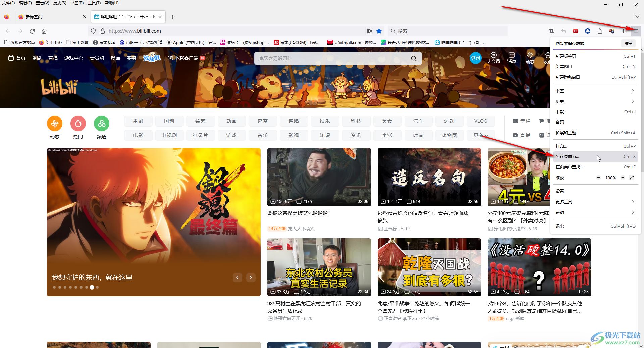Click 下载客户端 header link

(186, 58)
